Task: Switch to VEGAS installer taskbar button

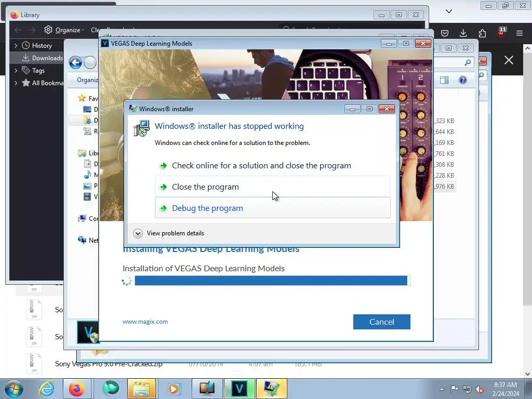Action: (x=239, y=389)
